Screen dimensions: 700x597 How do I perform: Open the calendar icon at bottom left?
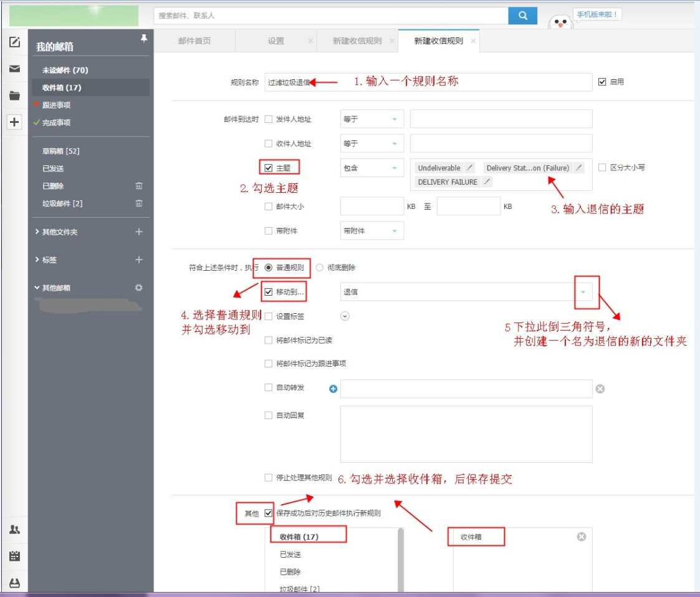[14, 556]
